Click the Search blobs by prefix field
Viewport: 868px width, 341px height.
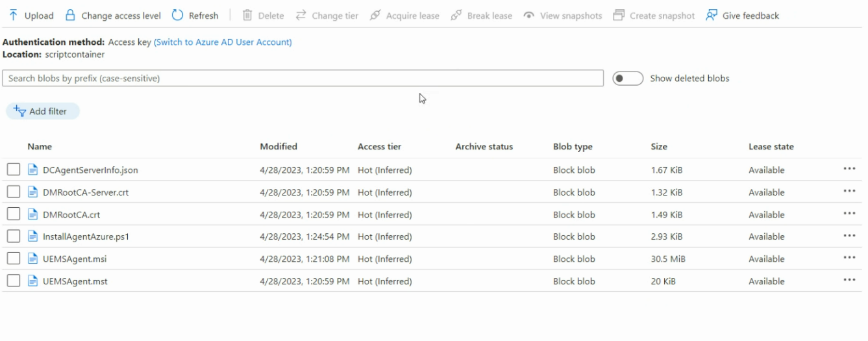point(303,79)
